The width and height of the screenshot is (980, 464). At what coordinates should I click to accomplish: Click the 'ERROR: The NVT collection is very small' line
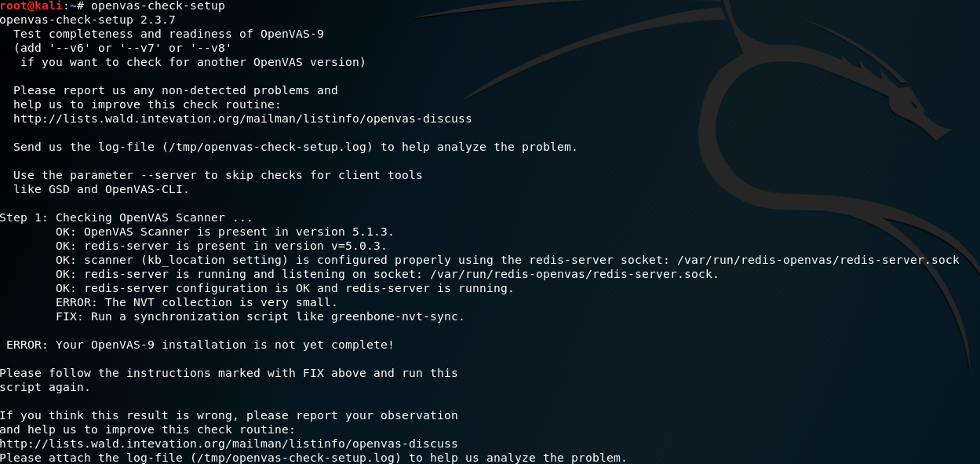(196, 302)
